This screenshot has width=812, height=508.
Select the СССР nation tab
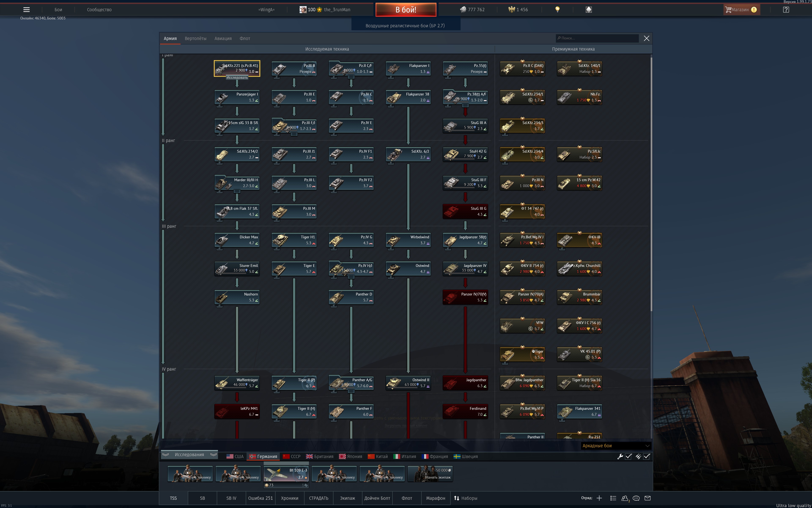tap(292, 456)
